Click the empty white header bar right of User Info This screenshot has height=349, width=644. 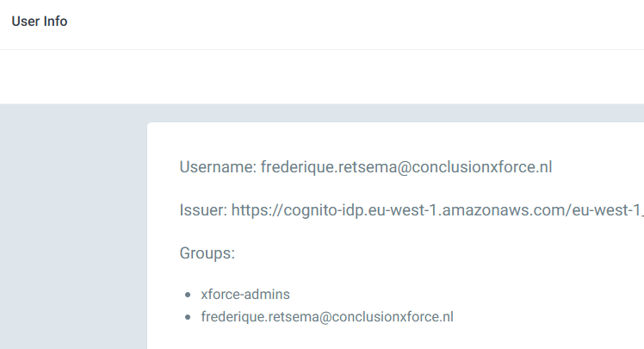tap(344, 24)
